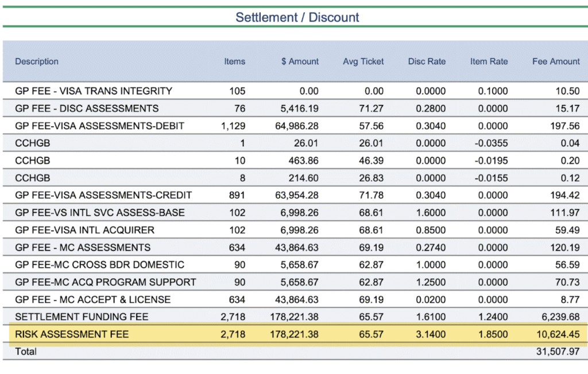Click the 1.2400 item rate value
The width and height of the screenshot is (588, 374).
pyautogui.click(x=493, y=317)
